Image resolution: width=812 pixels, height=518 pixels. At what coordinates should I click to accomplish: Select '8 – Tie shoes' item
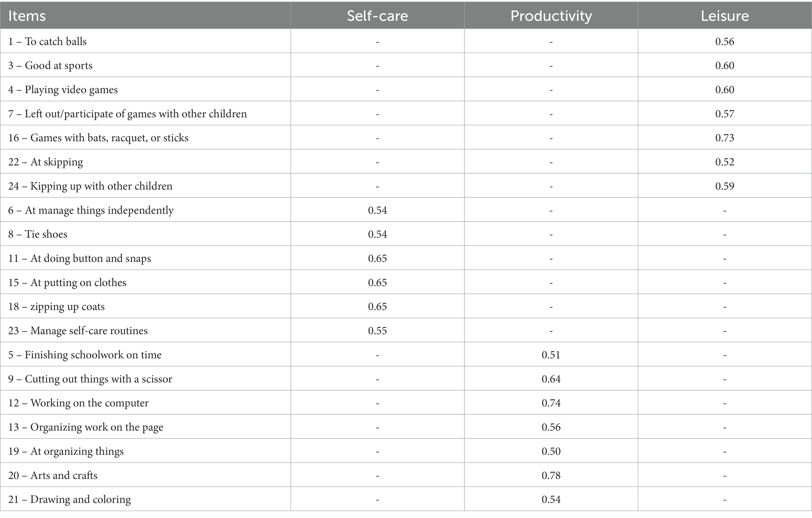click(38, 234)
